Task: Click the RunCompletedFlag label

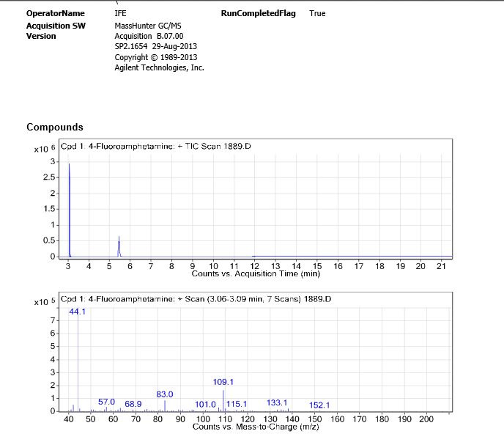Action: pos(258,13)
